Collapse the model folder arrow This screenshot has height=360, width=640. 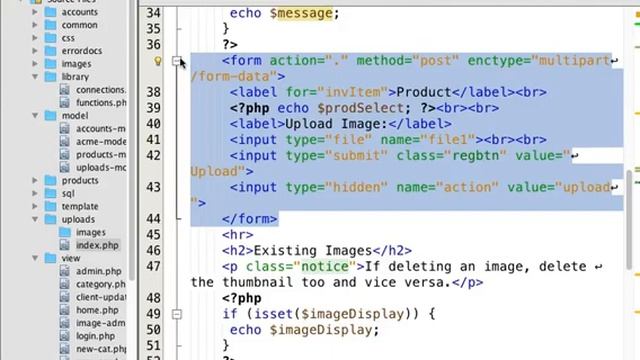[35, 116]
